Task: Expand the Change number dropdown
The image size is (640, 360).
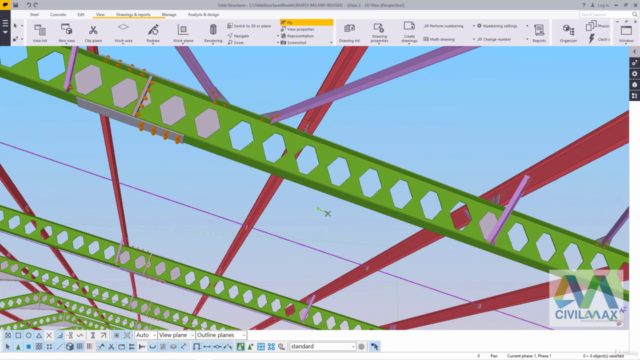Action: pyautogui.click(x=527, y=39)
